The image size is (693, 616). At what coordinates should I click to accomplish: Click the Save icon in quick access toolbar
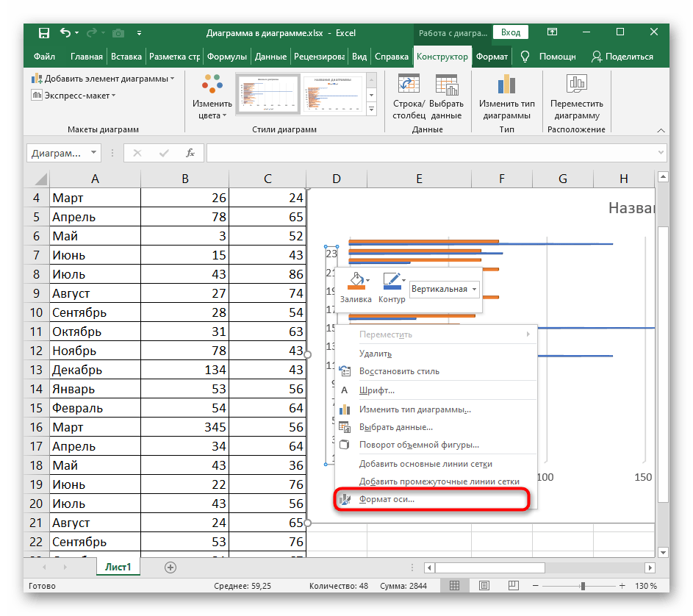(x=44, y=33)
